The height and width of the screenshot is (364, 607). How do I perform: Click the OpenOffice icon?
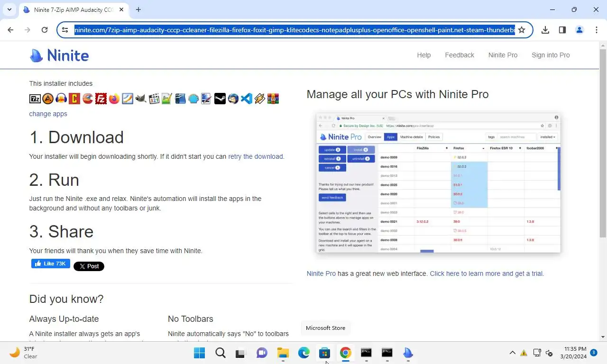pos(180,99)
